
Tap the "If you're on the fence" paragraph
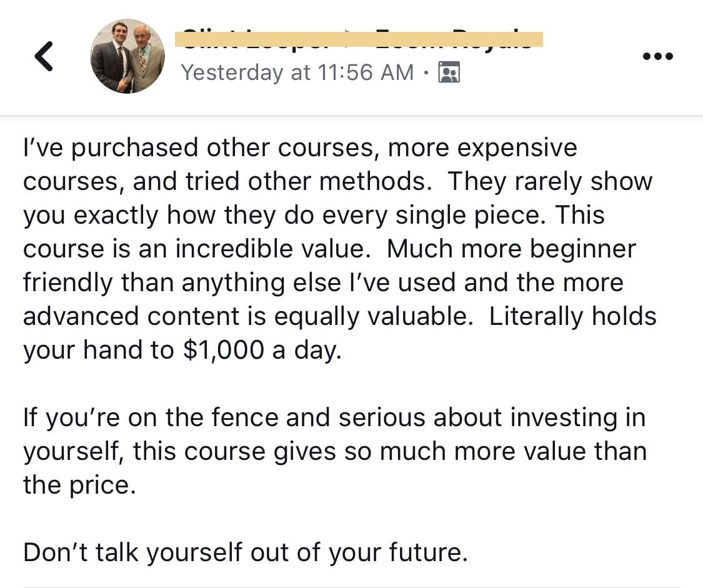tap(335, 451)
